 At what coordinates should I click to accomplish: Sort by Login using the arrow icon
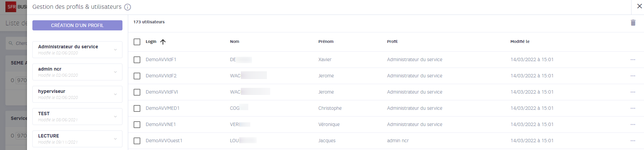163,42
